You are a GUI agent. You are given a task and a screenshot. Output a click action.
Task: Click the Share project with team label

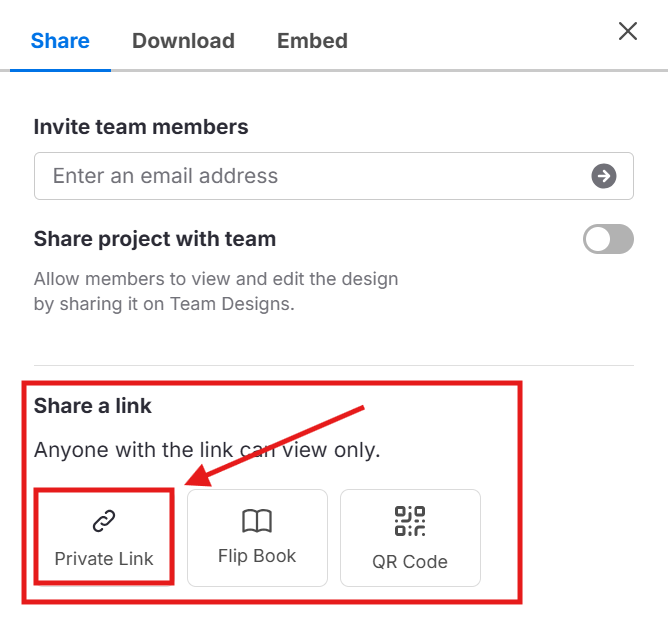coord(155,239)
